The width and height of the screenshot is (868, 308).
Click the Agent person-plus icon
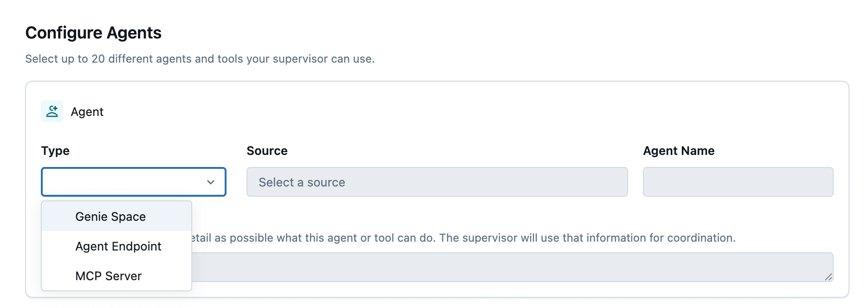(52, 112)
